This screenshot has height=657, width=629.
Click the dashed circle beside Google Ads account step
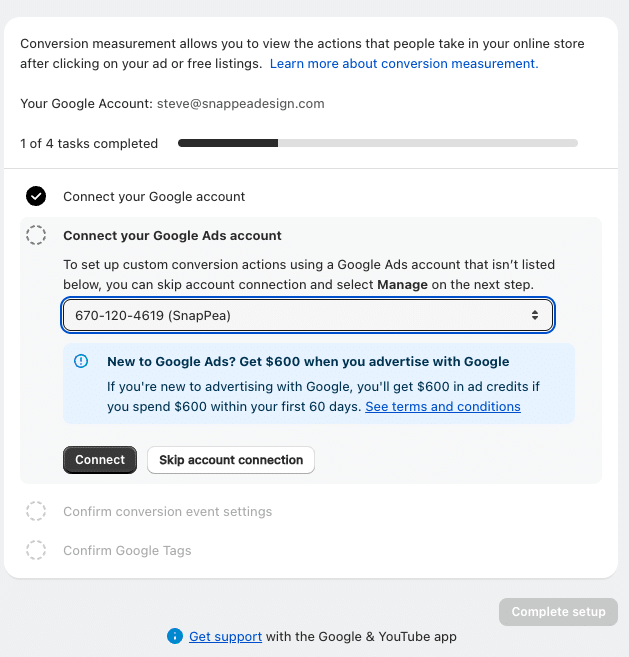[36, 236]
